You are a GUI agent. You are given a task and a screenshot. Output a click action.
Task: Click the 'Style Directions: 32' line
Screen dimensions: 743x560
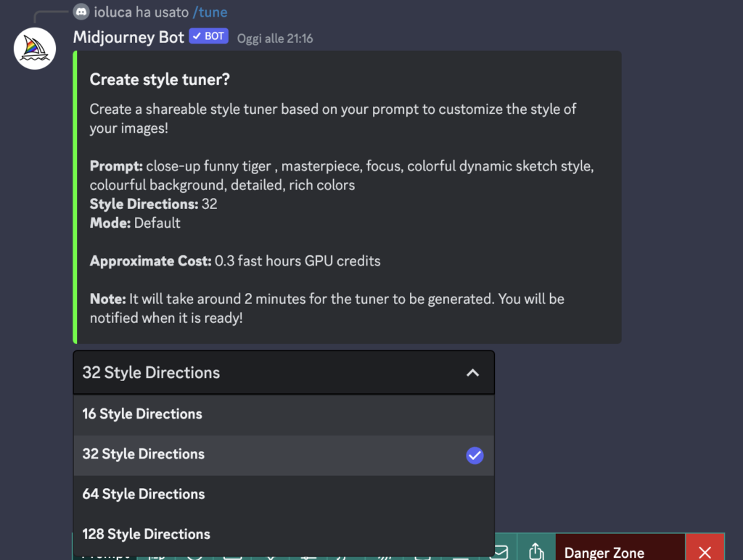tap(154, 204)
